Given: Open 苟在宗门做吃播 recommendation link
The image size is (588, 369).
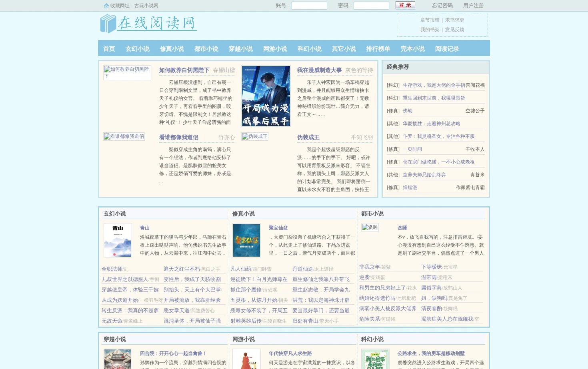Looking at the screenshot, I should pos(439,162).
